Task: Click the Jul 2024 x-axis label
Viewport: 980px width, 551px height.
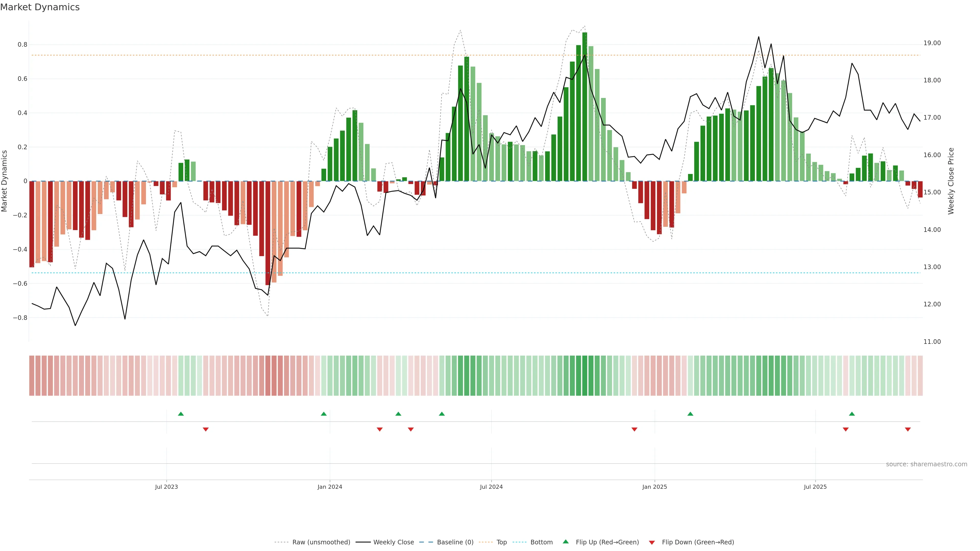Action: (491, 487)
